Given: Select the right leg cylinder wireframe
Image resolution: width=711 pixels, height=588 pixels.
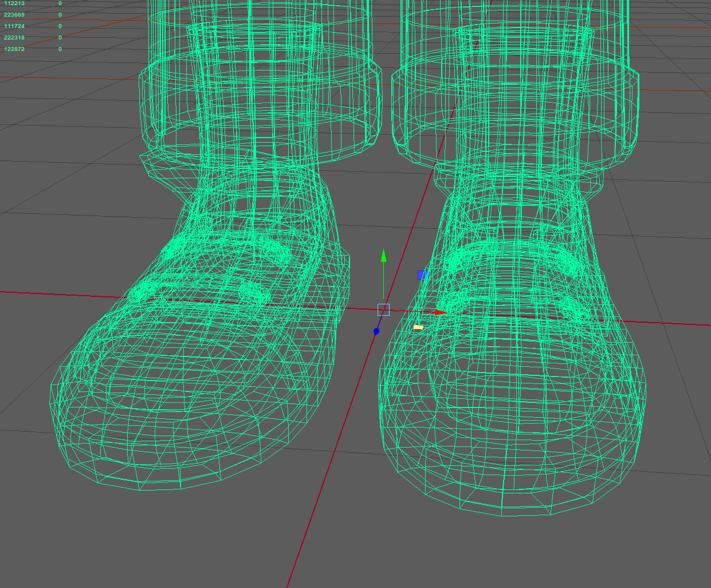Looking at the screenshot, I should [x=516, y=23].
